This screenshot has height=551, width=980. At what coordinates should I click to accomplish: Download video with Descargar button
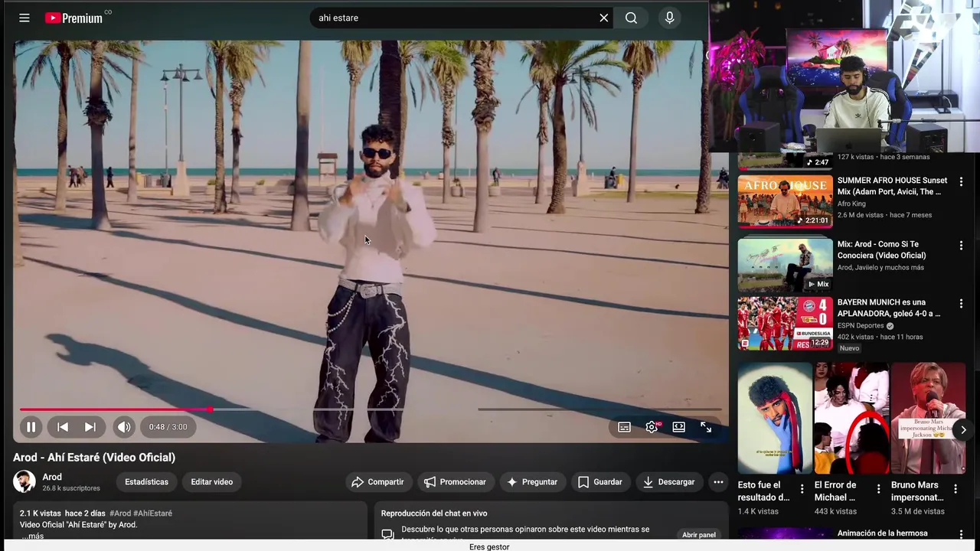[669, 482]
